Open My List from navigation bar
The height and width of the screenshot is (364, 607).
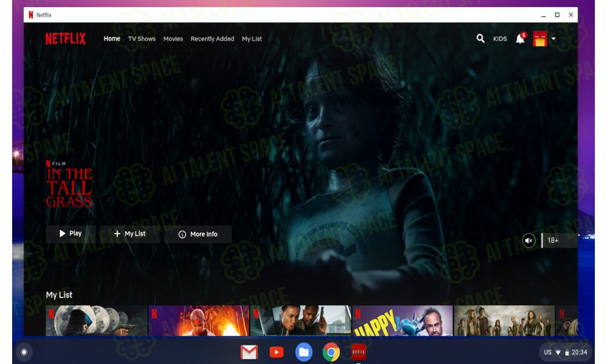click(x=252, y=39)
